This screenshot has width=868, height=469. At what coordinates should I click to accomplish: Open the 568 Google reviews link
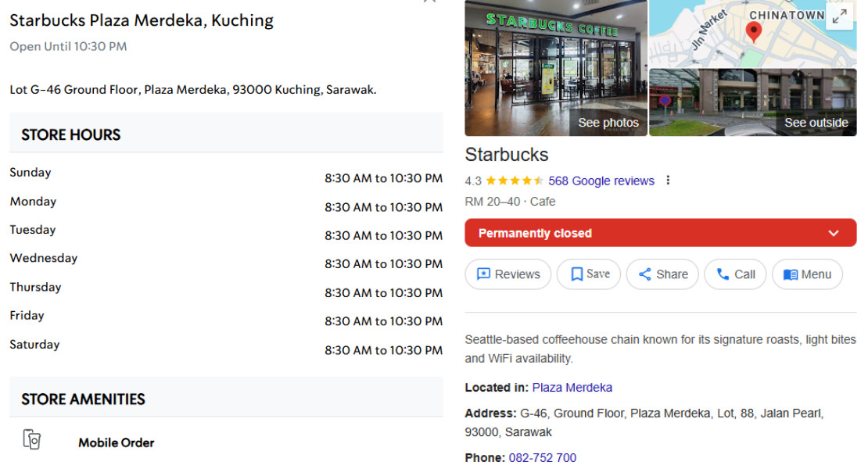pyautogui.click(x=601, y=181)
